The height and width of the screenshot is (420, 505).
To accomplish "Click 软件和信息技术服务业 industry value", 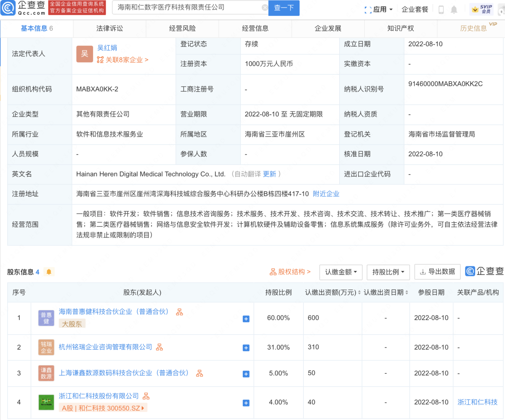I will tap(110, 134).
